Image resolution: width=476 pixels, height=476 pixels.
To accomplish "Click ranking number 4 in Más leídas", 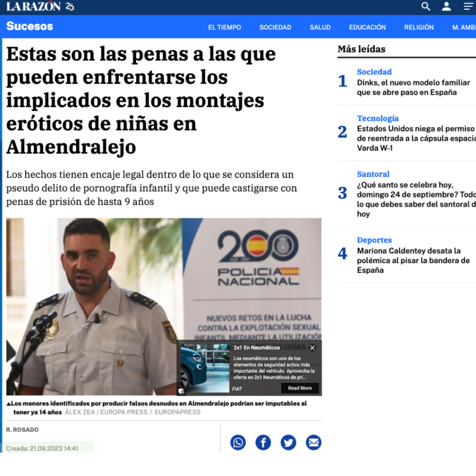I will point(343,253).
